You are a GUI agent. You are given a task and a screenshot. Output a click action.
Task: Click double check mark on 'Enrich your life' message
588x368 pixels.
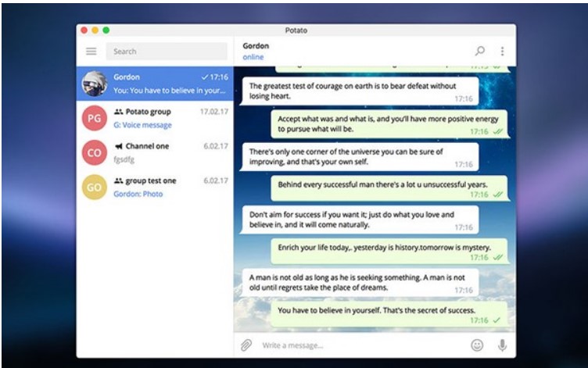click(497, 258)
